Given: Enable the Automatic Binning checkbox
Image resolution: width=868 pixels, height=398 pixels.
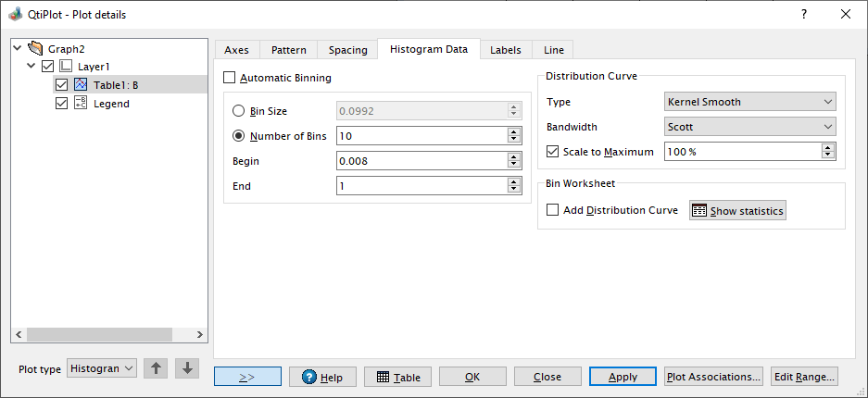Looking at the screenshot, I should [x=231, y=78].
